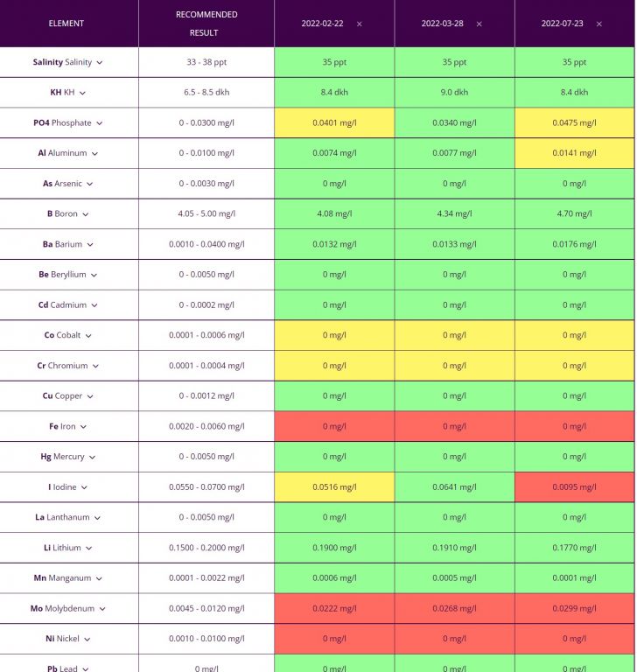
Task: Click the ELEMENT column header
Action: (x=66, y=24)
